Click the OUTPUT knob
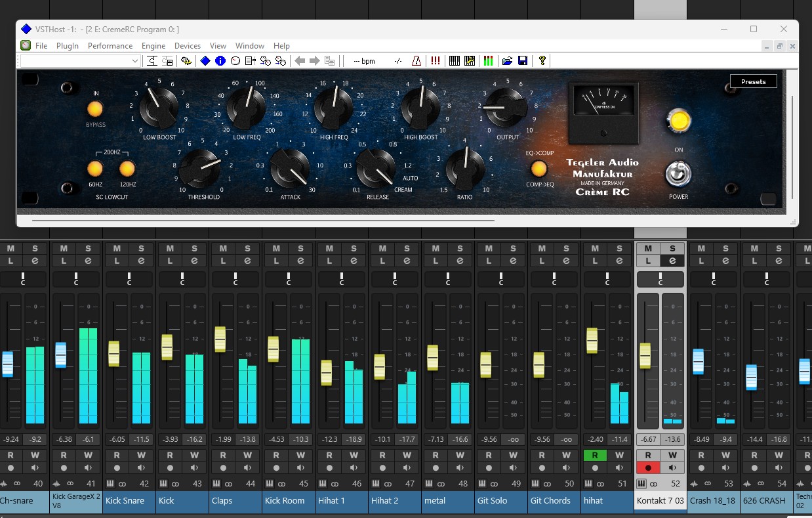812x518 pixels. coord(507,108)
